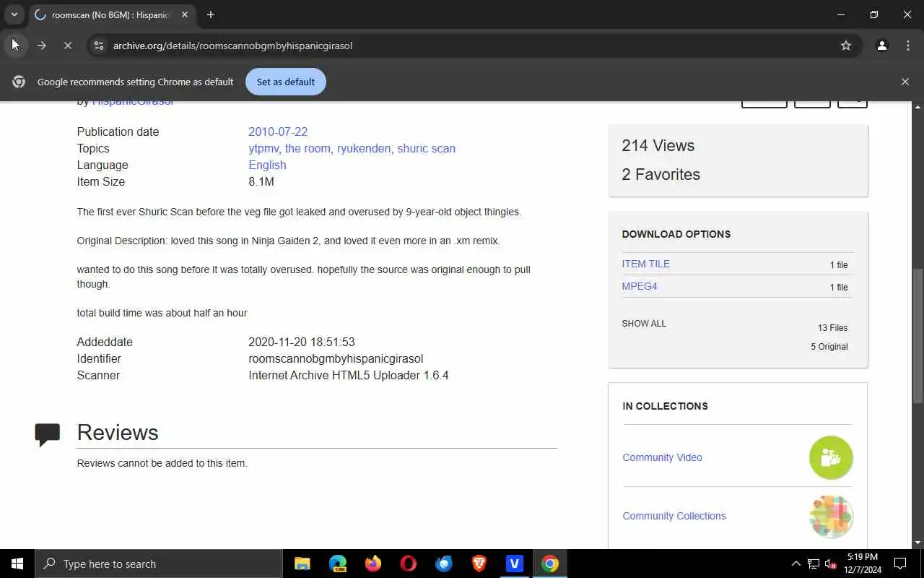Launch Opera from the taskbar
Screen dimensions: 924x578
point(409,564)
